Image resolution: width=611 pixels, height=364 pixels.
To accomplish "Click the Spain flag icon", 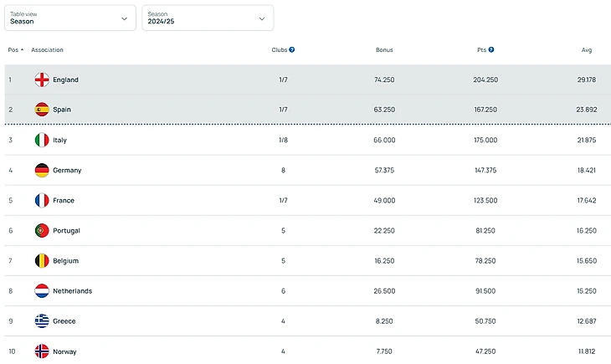I will pyautogui.click(x=42, y=110).
